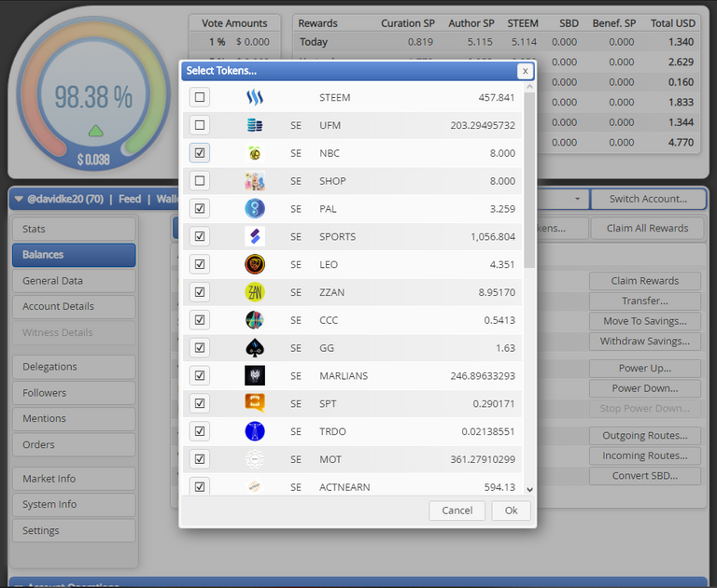
Task: Click the MARLIANS token icon
Action: [255, 376]
